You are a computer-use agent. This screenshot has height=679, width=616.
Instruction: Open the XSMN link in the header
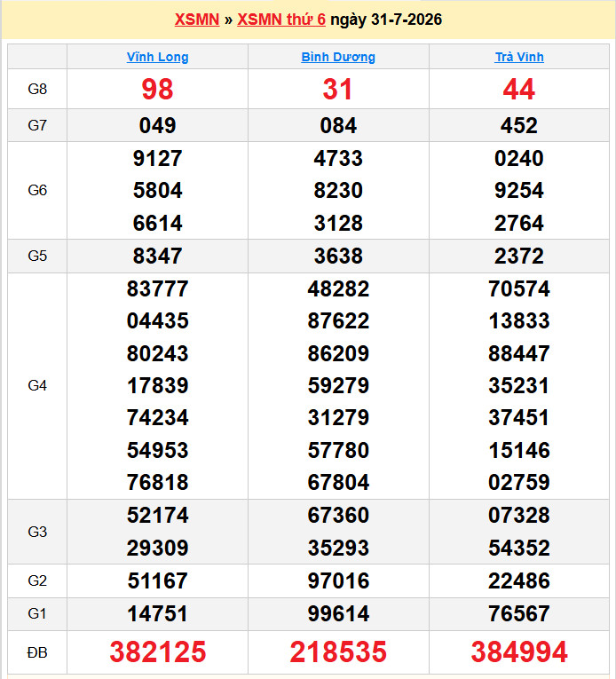(197, 20)
